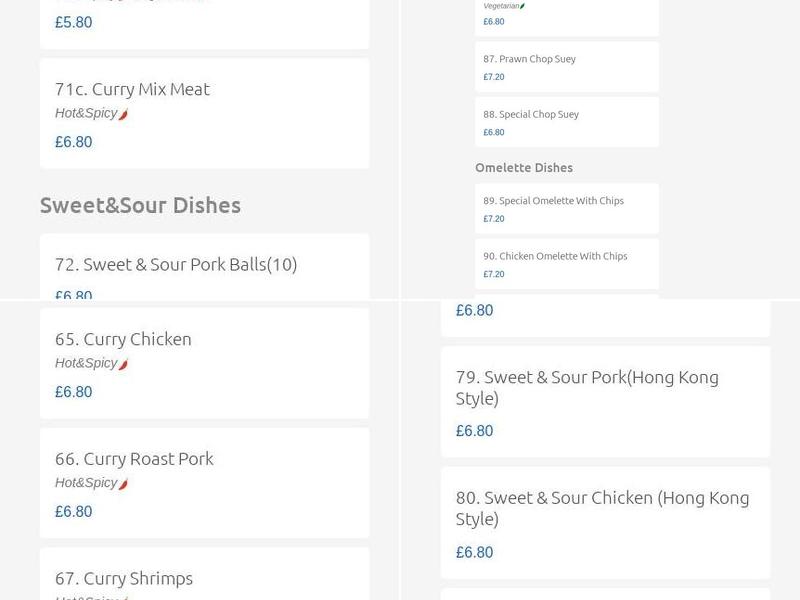This screenshot has height=600, width=800.
Task: Click the "Sweet&Sour Dishes" section heading
Action: (140, 205)
